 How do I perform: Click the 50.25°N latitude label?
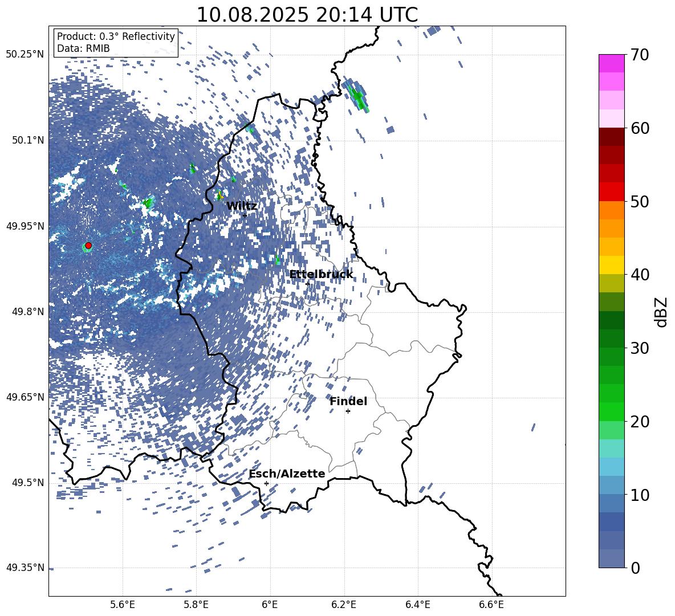click(x=25, y=55)
